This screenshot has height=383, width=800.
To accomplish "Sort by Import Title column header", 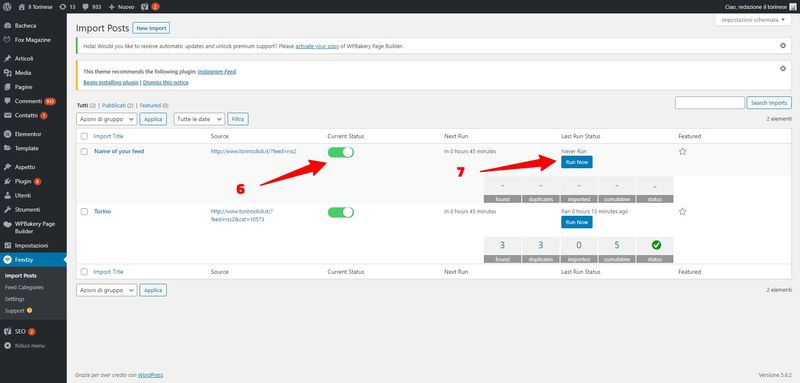I will [108, 136].
